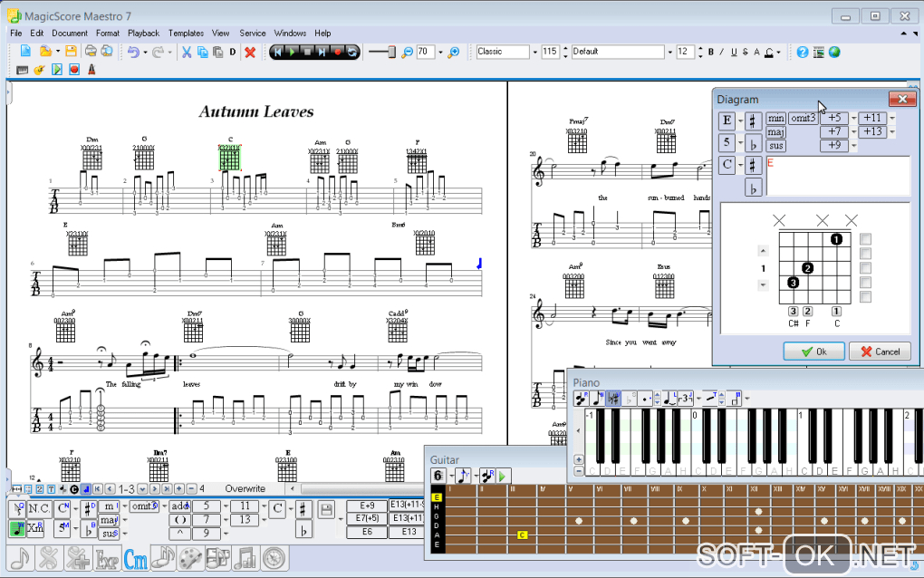Image resolution: width=924 pixels, height=578 pixels.
Task: Click Cancel in the Diagram dialog
Action: pyautogui.click(x=881, y=352)
